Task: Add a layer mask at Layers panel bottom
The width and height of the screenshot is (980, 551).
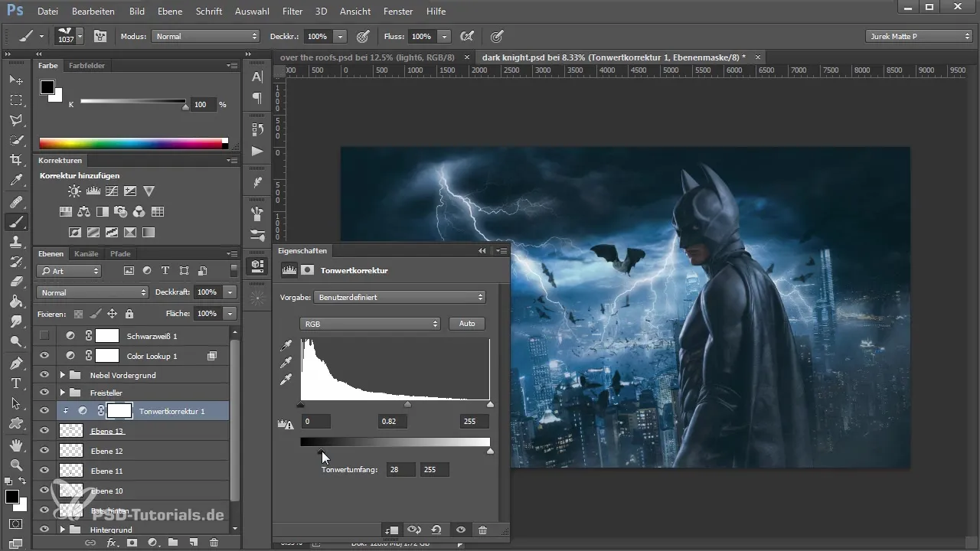Action: click(132, 543)
